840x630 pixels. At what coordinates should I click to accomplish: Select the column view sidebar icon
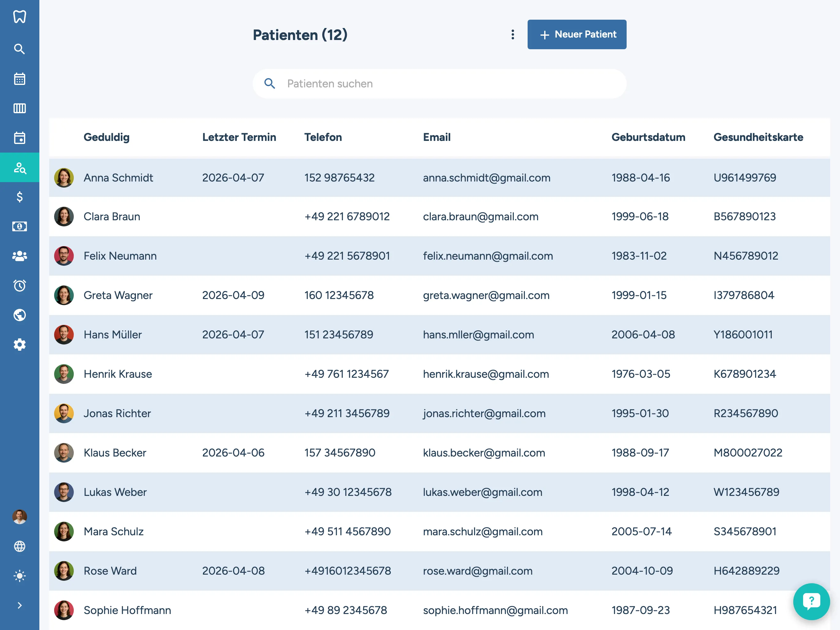tap(19, 108)
